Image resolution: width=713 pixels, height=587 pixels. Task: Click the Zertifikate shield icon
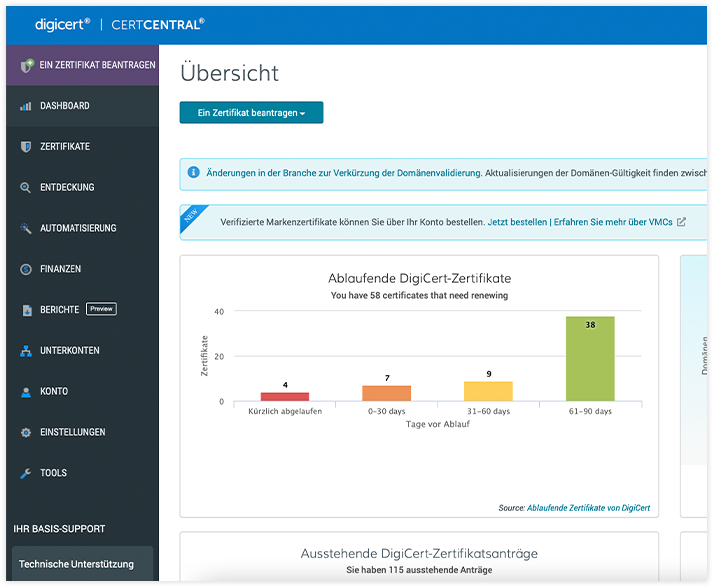click(26, 147)
